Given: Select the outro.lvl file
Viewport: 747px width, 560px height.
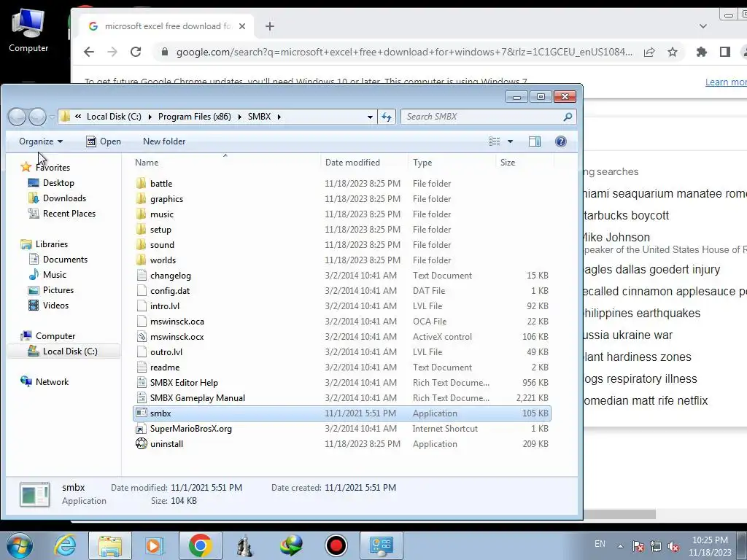Looking at the screenshot, I should coord(166,352).
